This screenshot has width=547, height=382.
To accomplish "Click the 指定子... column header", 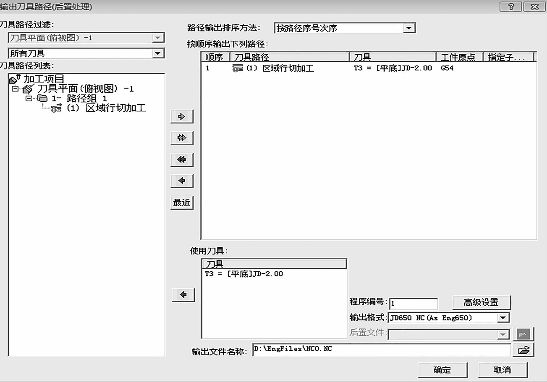I will pyautogui.click(x=508, y=57).
